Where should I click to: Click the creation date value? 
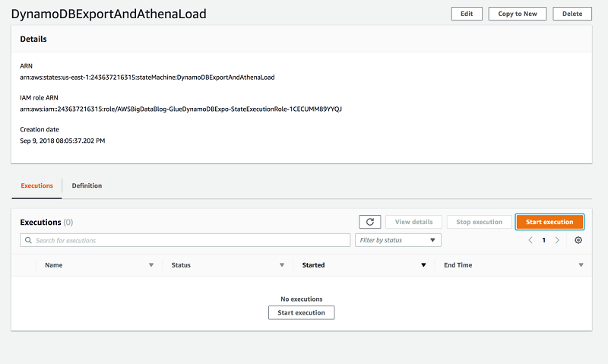[62, 141]
